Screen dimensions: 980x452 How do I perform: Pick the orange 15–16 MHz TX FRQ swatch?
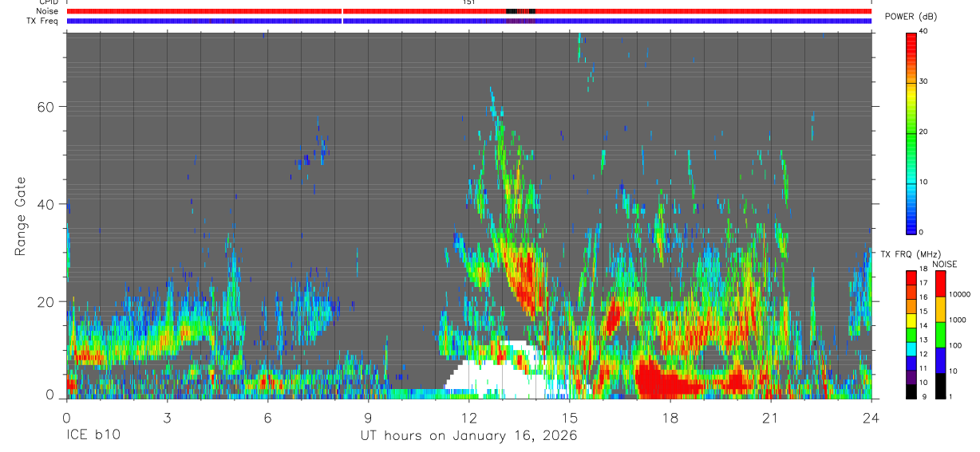coord(911,305)
